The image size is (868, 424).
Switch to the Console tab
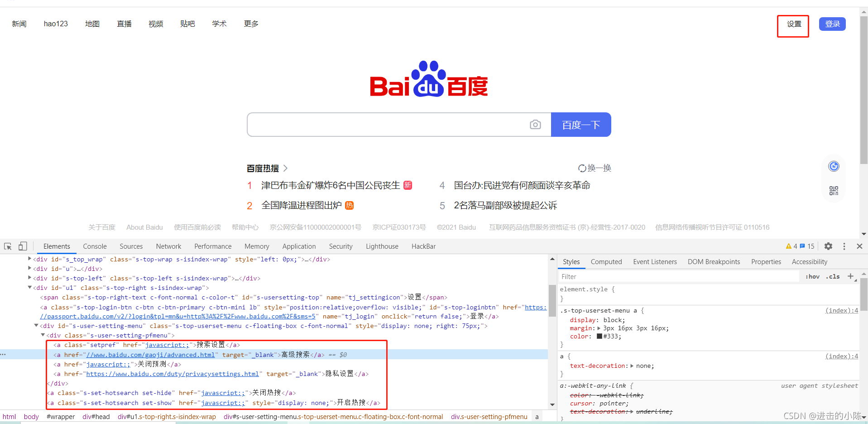pos(94,246)
